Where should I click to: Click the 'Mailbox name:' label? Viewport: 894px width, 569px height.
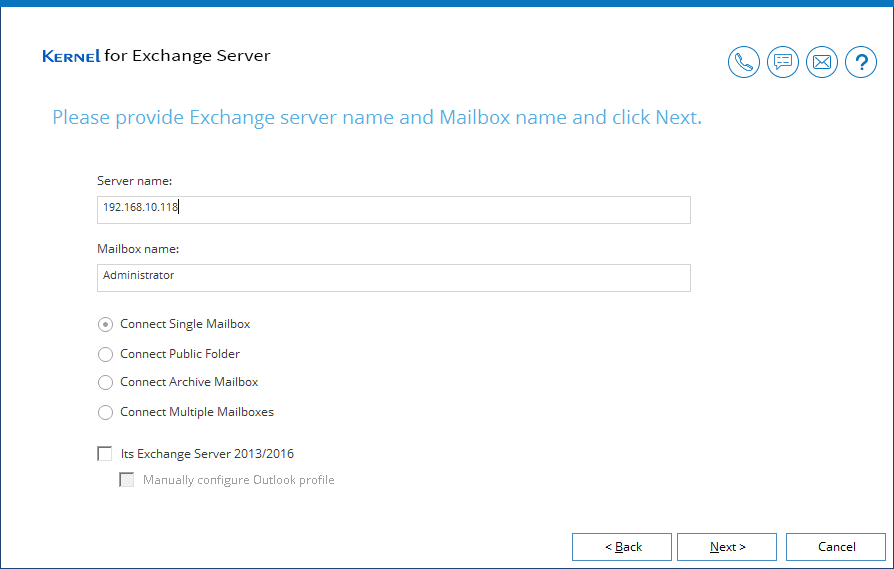[x=138, y=249]
